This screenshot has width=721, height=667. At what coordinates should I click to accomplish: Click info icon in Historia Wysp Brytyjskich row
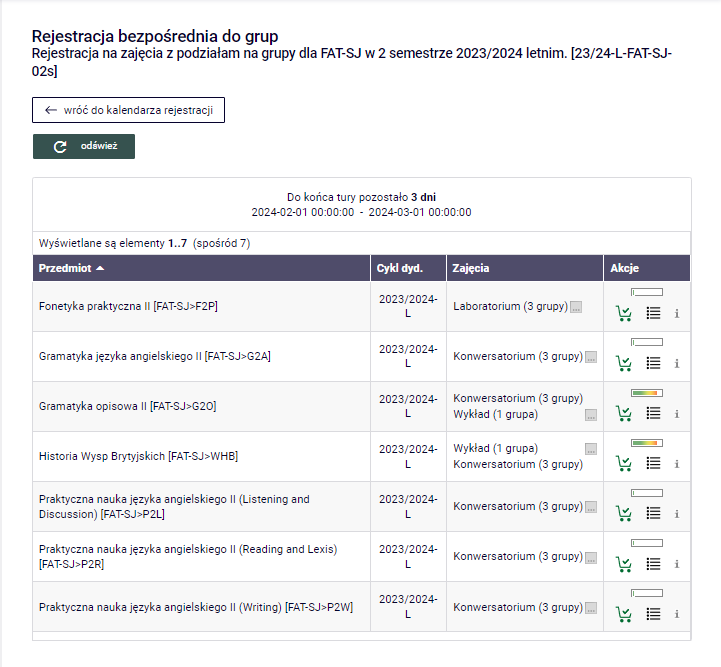click(x=677, y=464)
